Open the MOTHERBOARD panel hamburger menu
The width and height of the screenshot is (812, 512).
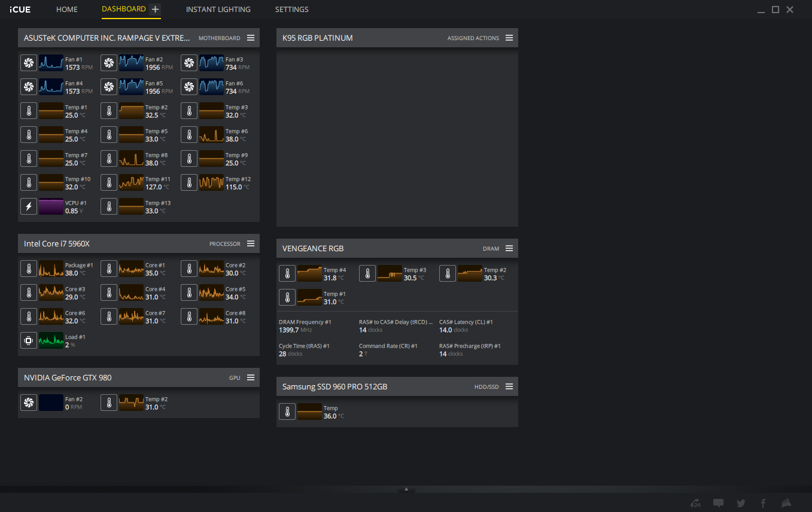tap(251, 38)
